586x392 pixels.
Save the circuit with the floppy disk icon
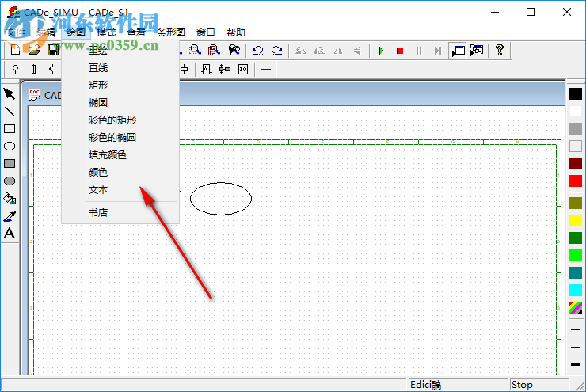point(53,50)
